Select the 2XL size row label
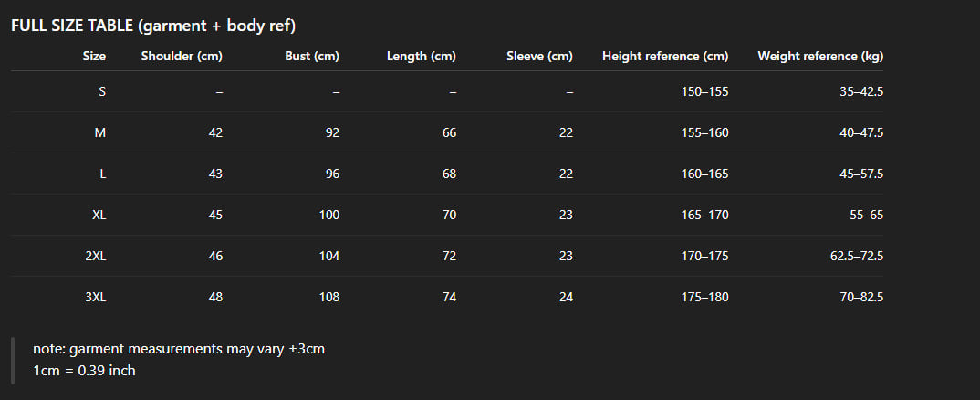980x400 pixels. tap(96, 256)
